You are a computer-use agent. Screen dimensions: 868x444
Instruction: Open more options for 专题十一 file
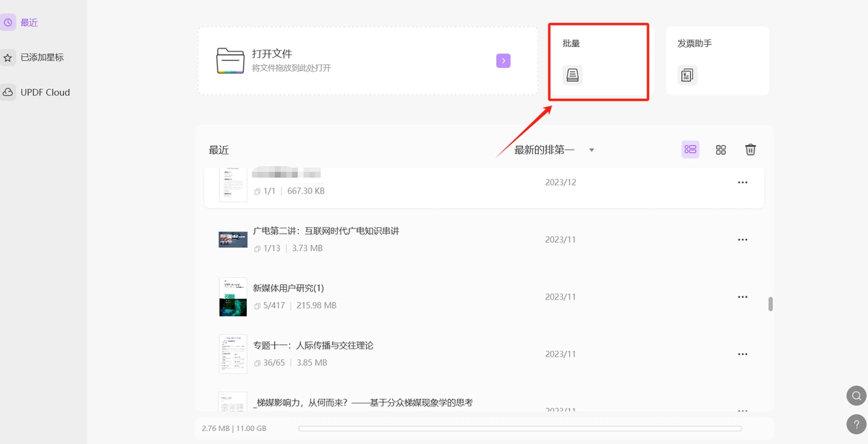(x=742, y=354)
